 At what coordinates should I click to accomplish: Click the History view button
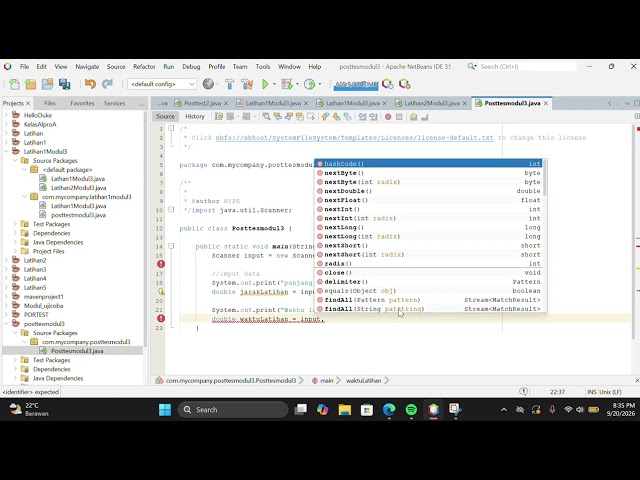point(195,117)
